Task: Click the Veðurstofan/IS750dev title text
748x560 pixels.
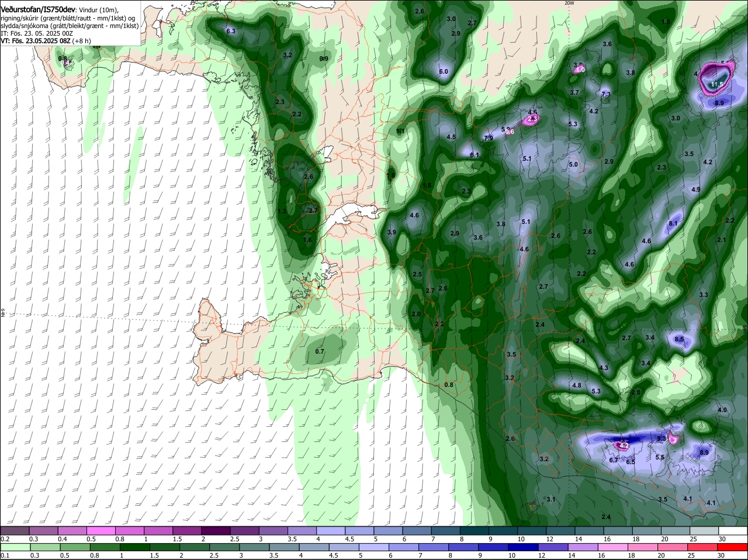Action: coord(38,10)
